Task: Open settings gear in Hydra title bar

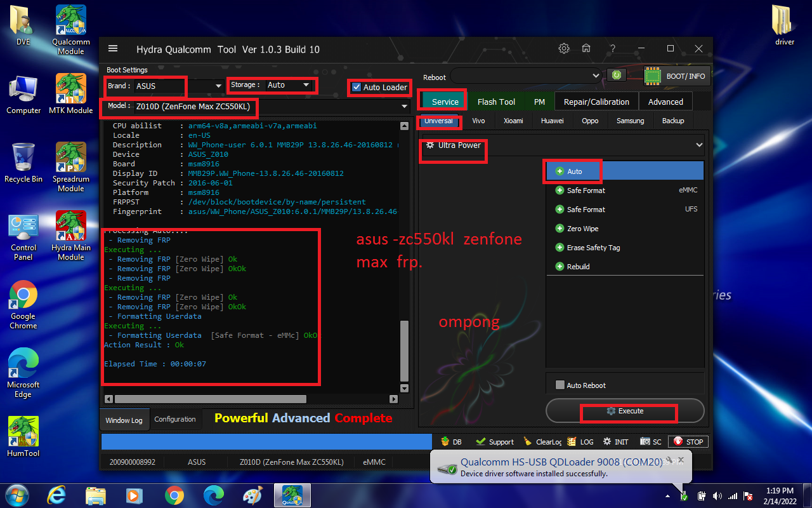Action: point(563,48)
